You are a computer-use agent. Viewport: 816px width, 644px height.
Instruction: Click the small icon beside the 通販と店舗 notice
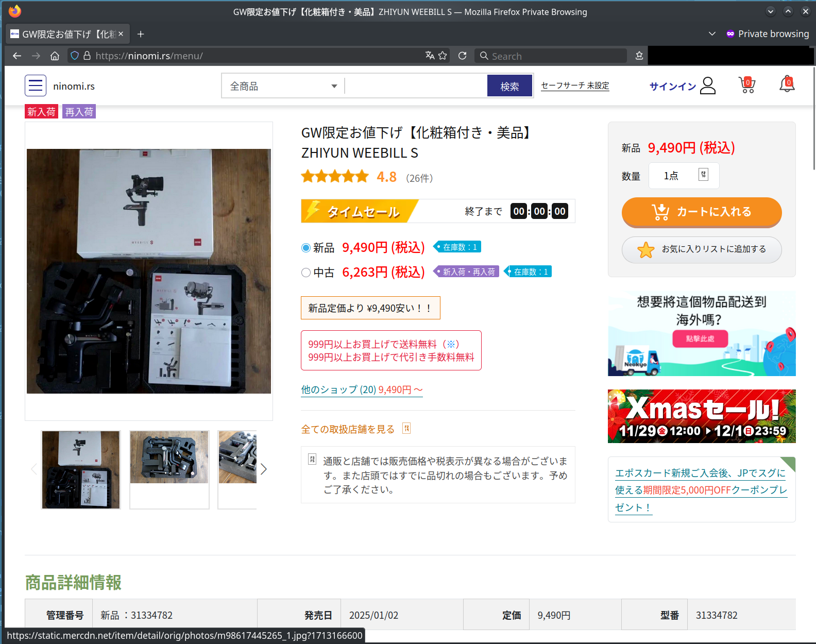[x=312, y=459]
